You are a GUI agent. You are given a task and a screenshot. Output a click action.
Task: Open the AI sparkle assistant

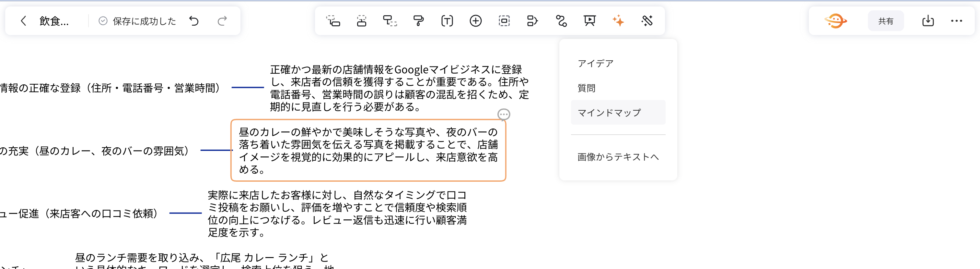(x=619, y=21)
